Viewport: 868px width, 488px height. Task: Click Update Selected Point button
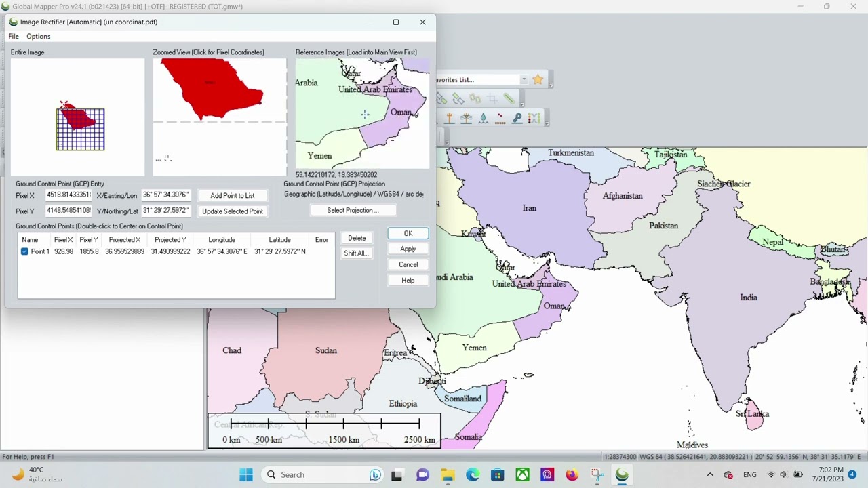(x=232, y=211)
